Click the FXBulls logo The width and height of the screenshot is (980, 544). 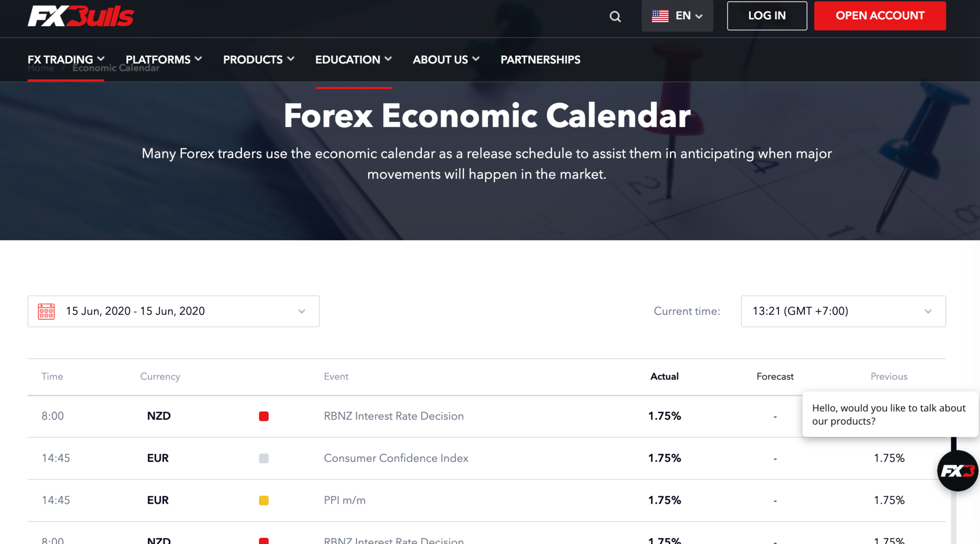[x=81, y=16]
